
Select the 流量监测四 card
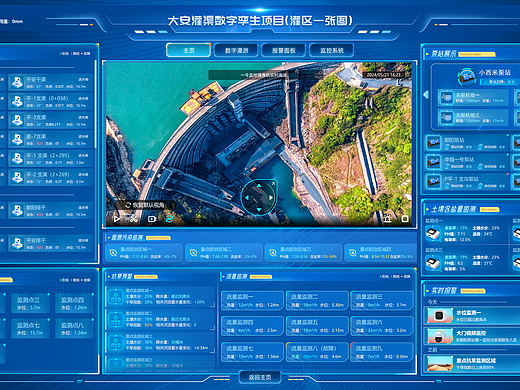pyautogui.click(x=252, y=326)
